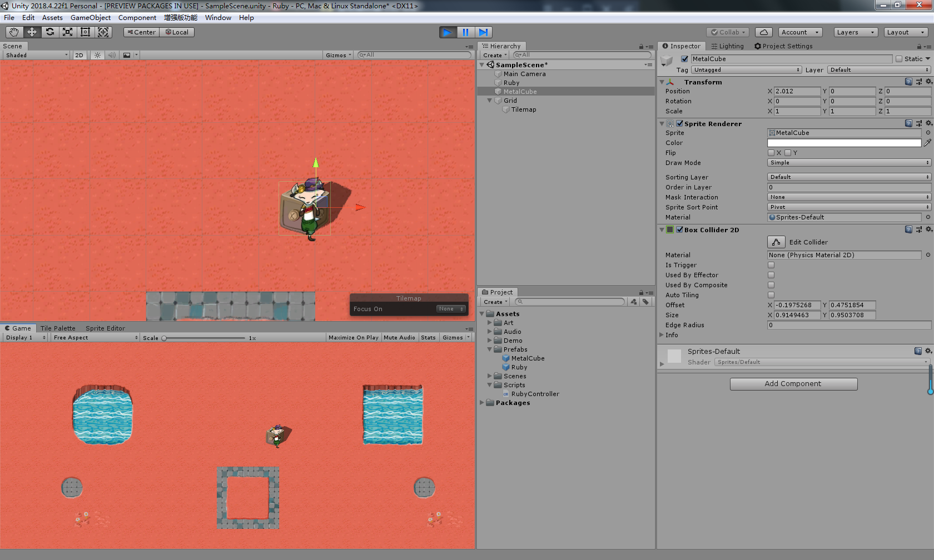Switch to Sprite Editor tab

point(105,328)
